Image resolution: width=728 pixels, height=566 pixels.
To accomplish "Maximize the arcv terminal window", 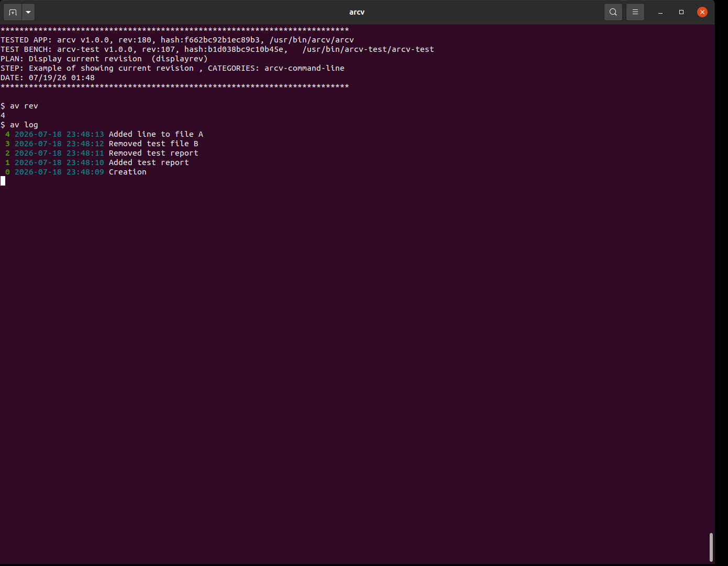I will click(681, 12).
